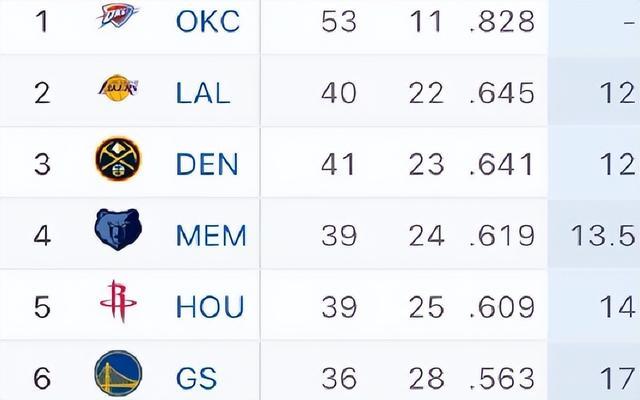The height and width of the screenshot is (400, 640).
Task: Click the Houston Rockets logo
Action: (118, 301)
